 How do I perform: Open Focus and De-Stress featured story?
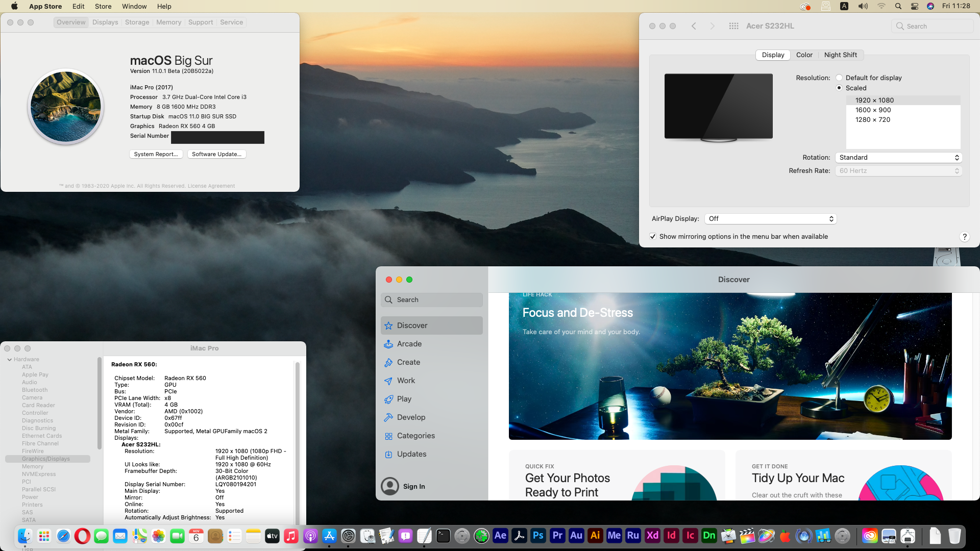[x=730, y=366]
